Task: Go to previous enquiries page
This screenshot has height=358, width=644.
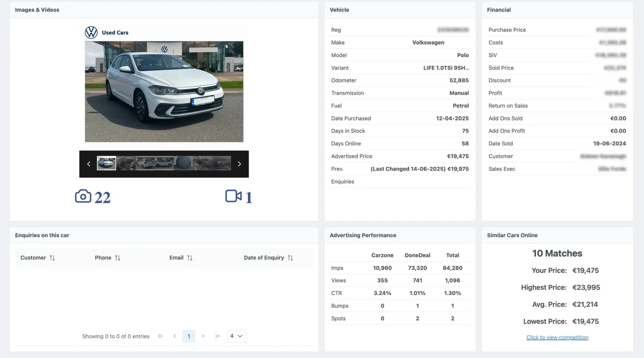Action: pyautogui.click(x=175, y=336)
